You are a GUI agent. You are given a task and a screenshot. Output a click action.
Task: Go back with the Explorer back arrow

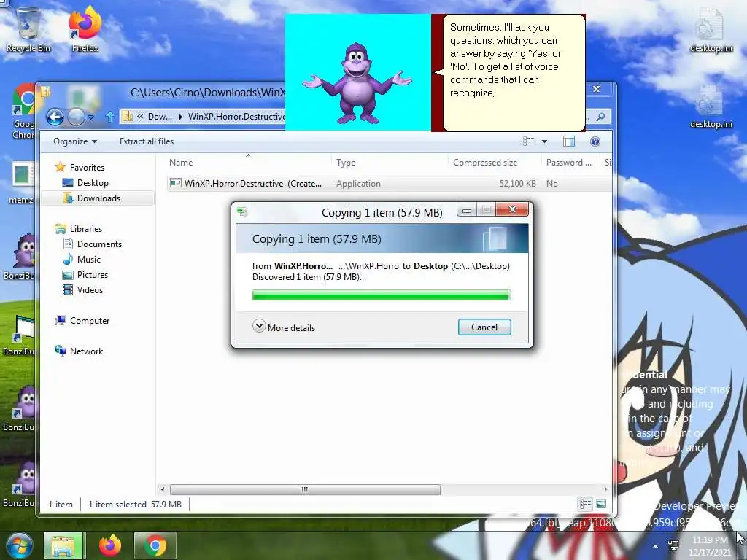click(55, 117)
